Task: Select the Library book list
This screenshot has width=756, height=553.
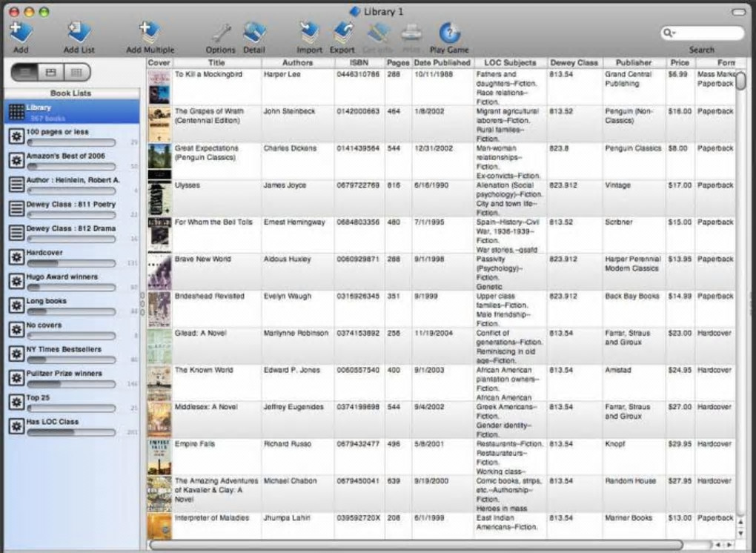Action: (73, 112)
